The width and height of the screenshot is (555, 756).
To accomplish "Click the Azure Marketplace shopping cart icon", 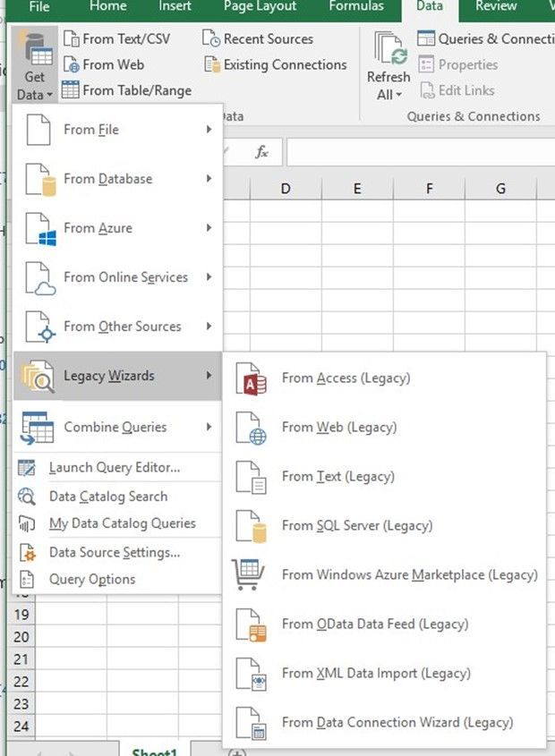I will (248, 574).
